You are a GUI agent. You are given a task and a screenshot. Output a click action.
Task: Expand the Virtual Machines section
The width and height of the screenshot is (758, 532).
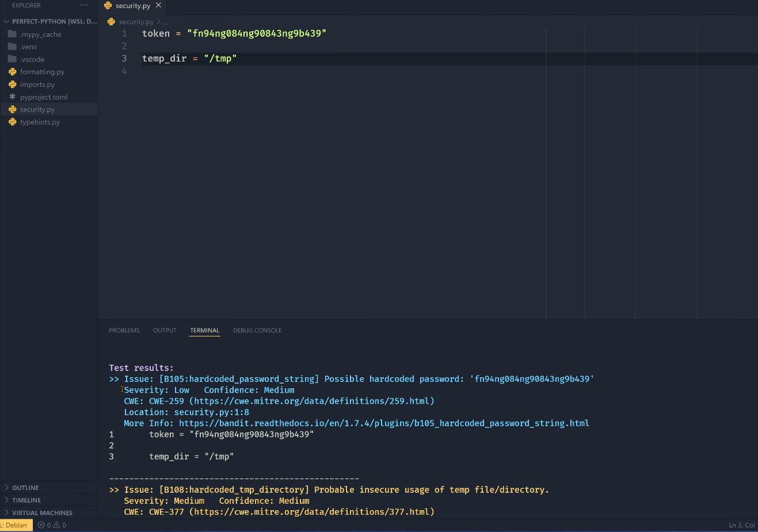[42, 513]
